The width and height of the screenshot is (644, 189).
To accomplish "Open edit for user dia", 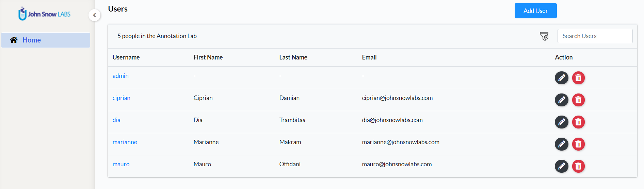I will tap(562, 122).
